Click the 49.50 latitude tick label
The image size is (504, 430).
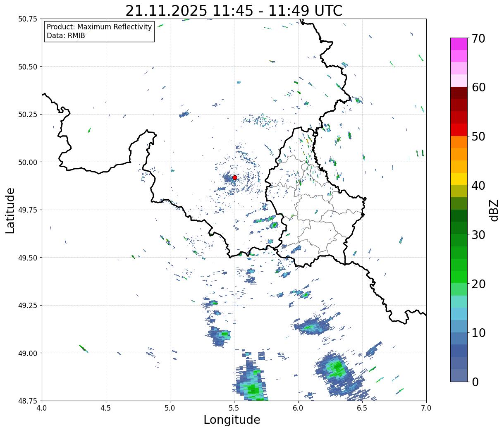coord(28,258)
